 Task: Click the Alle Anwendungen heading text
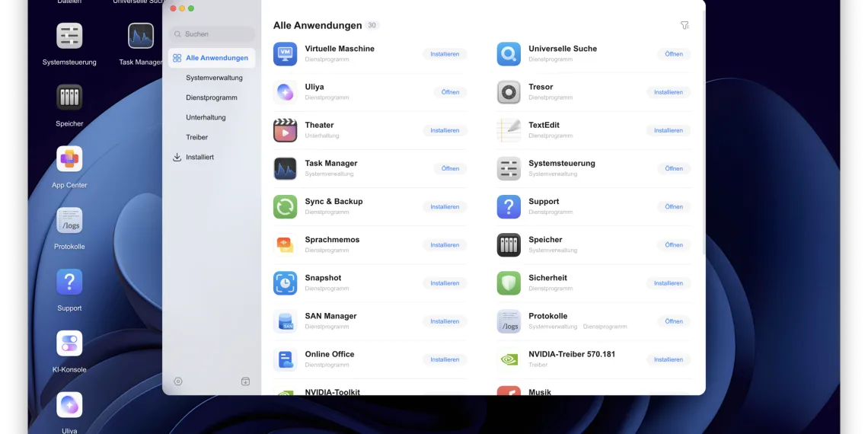tap(318, 25)
